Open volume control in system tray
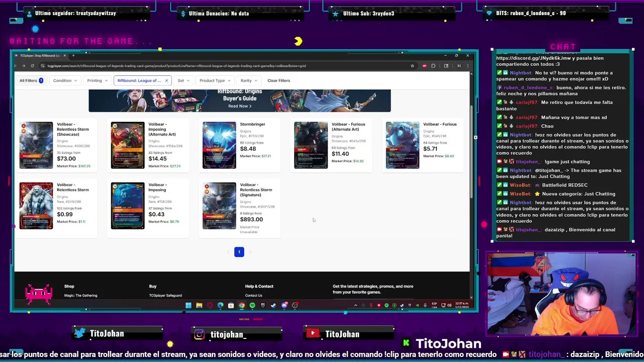 [450, 305]
